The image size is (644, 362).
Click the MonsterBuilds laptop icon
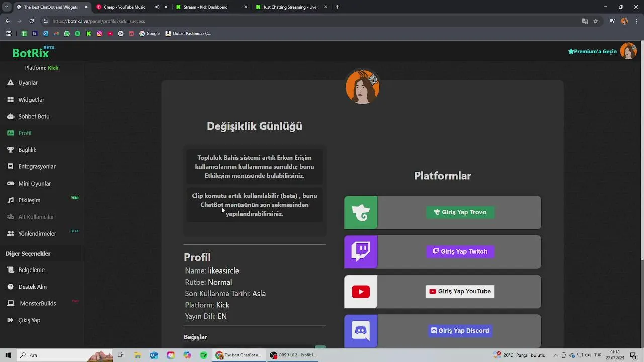coord(10,304)
